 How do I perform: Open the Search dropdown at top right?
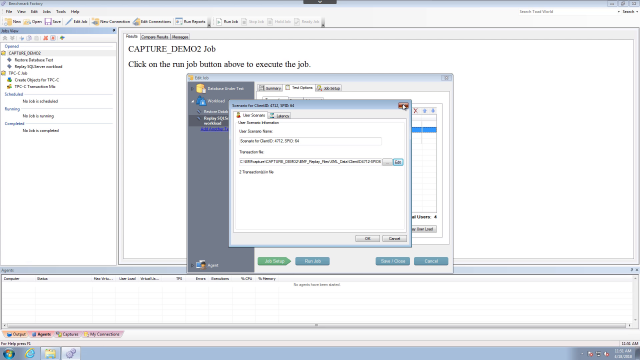[630, 12]
